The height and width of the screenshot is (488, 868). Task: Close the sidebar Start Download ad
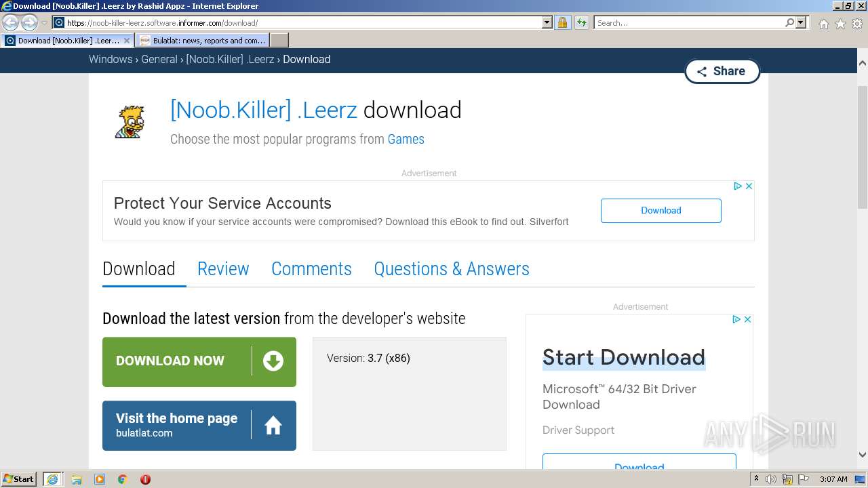coord(747,319)
